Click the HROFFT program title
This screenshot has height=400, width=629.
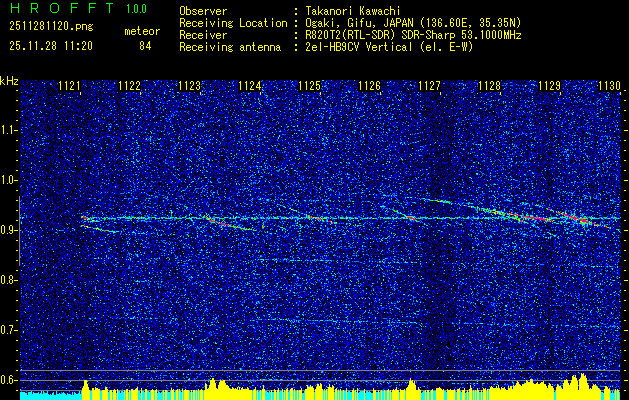coord(62,8)
